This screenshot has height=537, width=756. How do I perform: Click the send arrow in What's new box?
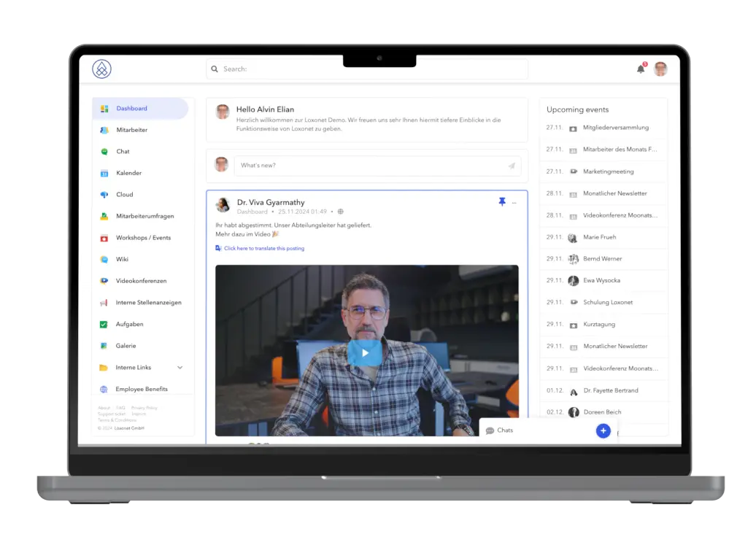[512, 166]
